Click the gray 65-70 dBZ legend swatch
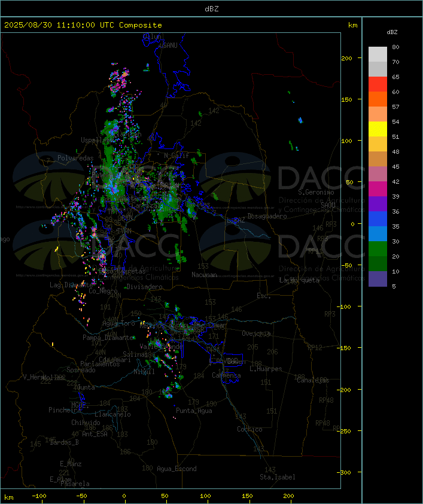423x504 pixels. click(378, 69)
